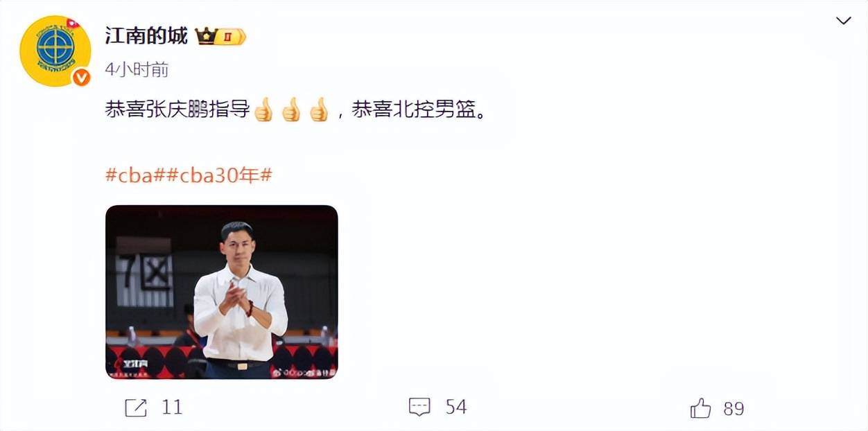Open comments via the speech bubble icon
This screenshot has height=431, width=868.
point(419,407)
